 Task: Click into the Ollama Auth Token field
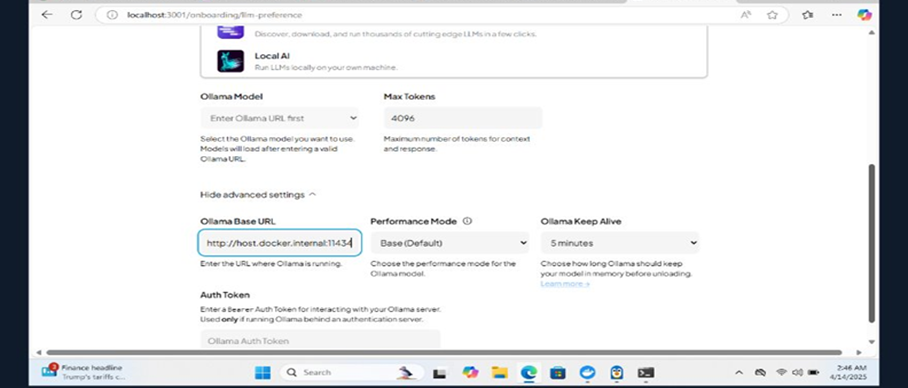coord(320,340)
